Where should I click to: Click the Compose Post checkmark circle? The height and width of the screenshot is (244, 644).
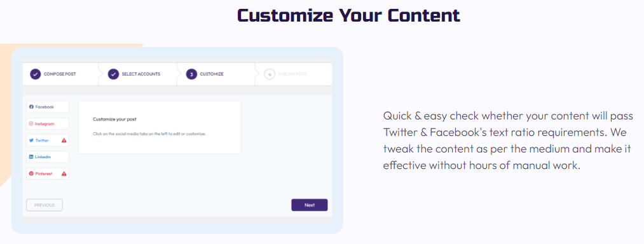pyautogui.click(x=36, y=74)
